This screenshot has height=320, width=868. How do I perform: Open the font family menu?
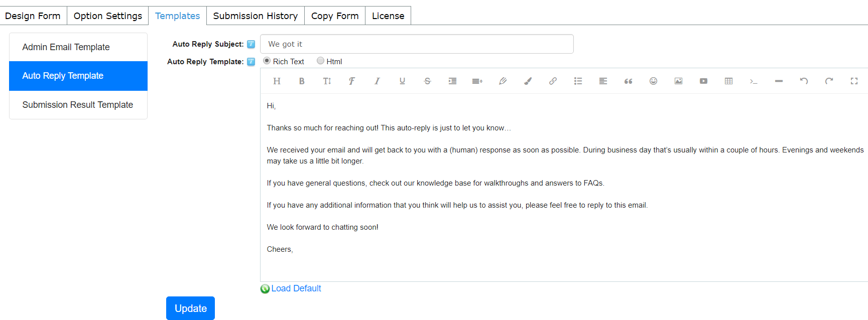pyautogui.click(x=352, y=81)
